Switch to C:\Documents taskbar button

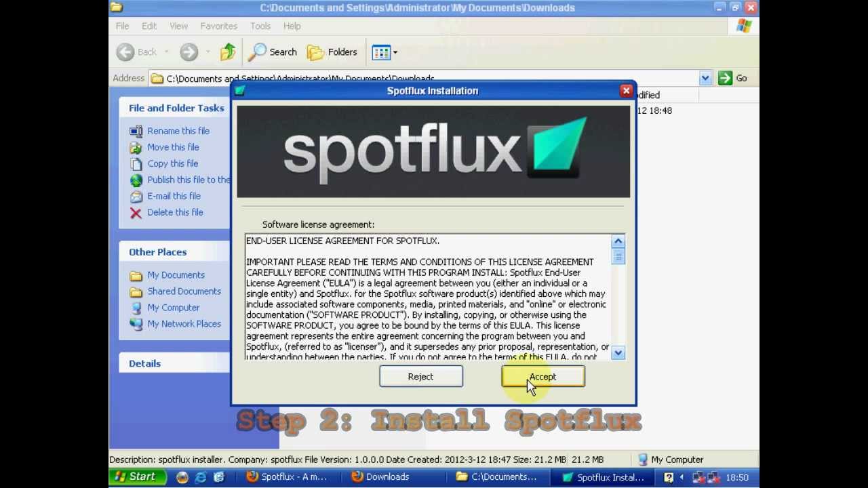pyautogui.click(x=499, y=477)
